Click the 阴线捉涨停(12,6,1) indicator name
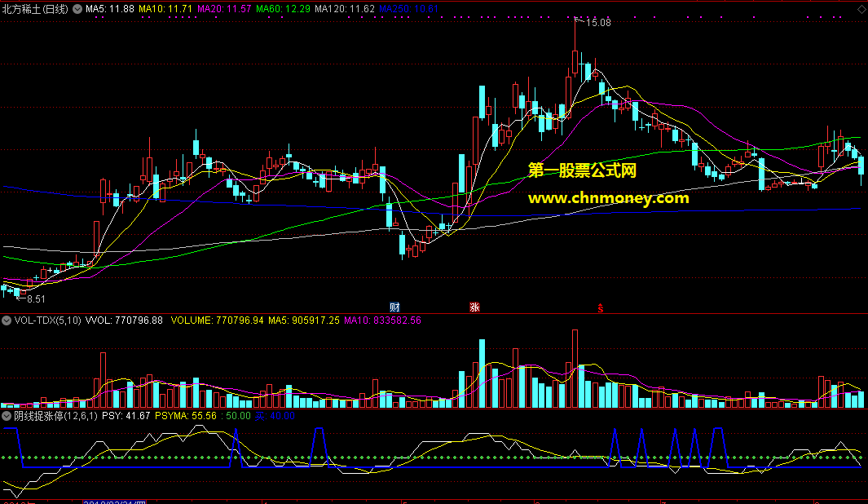Screen dimensions: 868x504 pyautogui.click(x=56, y=416)
